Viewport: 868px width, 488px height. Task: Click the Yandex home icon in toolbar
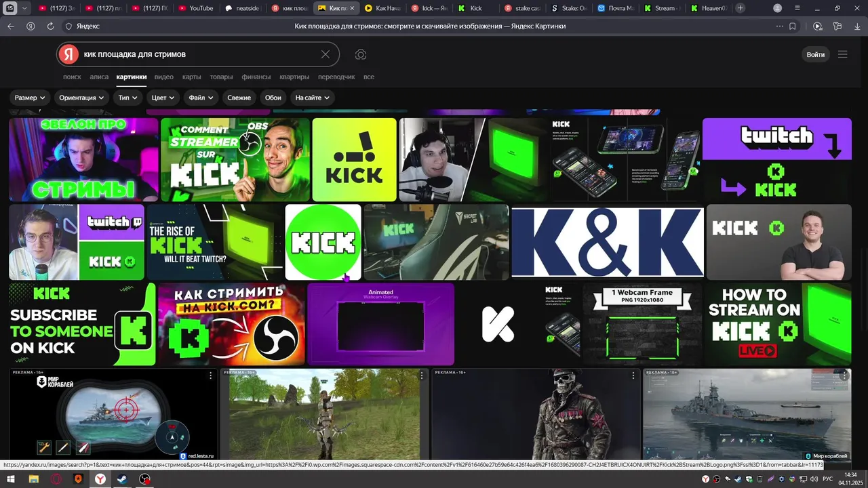(31, 26)
